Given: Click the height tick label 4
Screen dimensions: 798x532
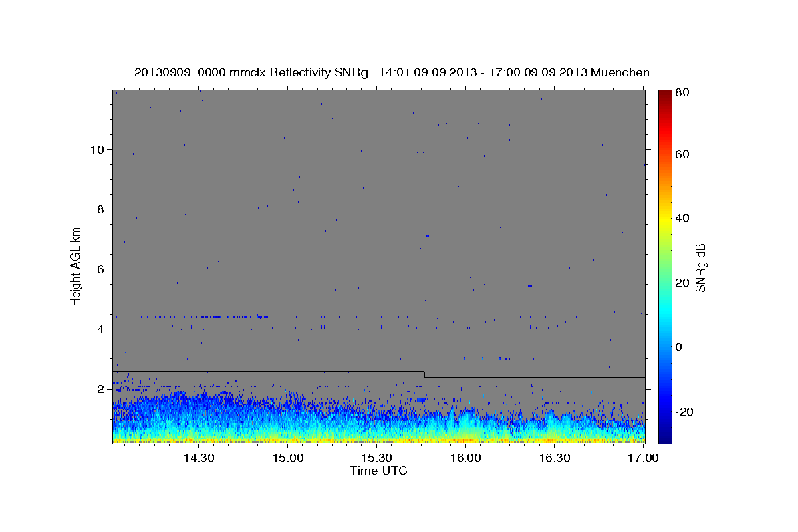Looking at the screenshot, I should coord(101,329).
